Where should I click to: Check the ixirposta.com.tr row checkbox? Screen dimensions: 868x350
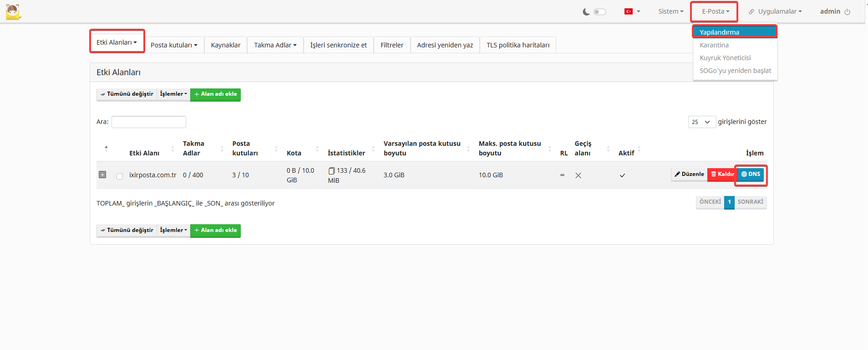tap(120, 176)
